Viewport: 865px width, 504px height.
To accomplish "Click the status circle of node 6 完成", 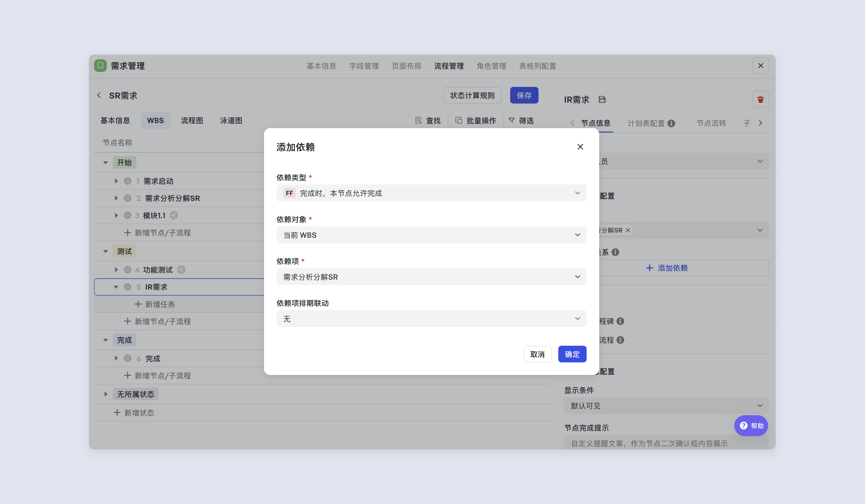I will 127,358.
